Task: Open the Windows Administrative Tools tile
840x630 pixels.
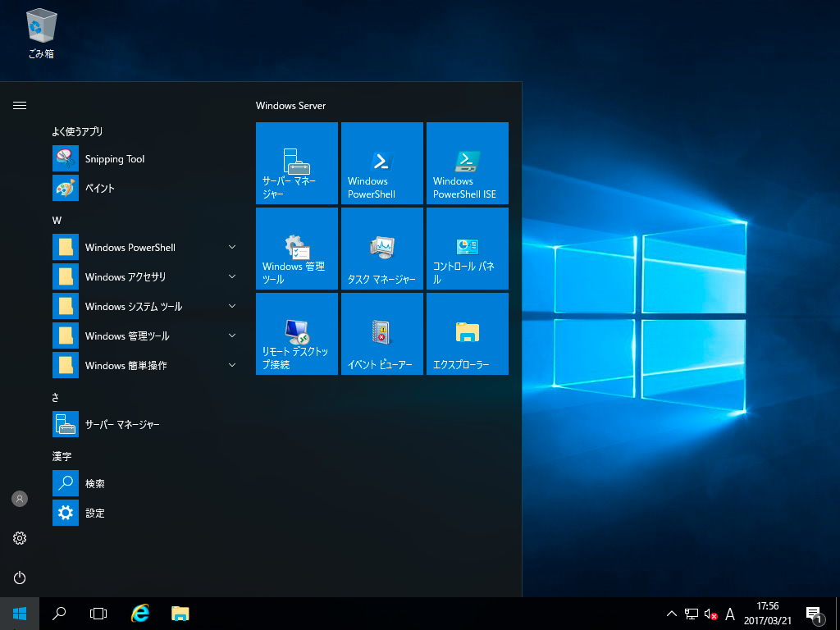Action: (297, 249)
